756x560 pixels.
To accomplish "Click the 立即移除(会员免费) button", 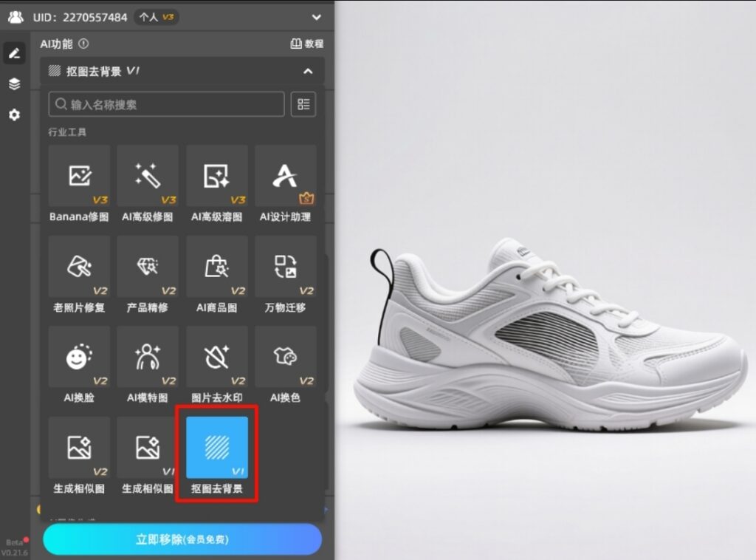I will 182,540.
